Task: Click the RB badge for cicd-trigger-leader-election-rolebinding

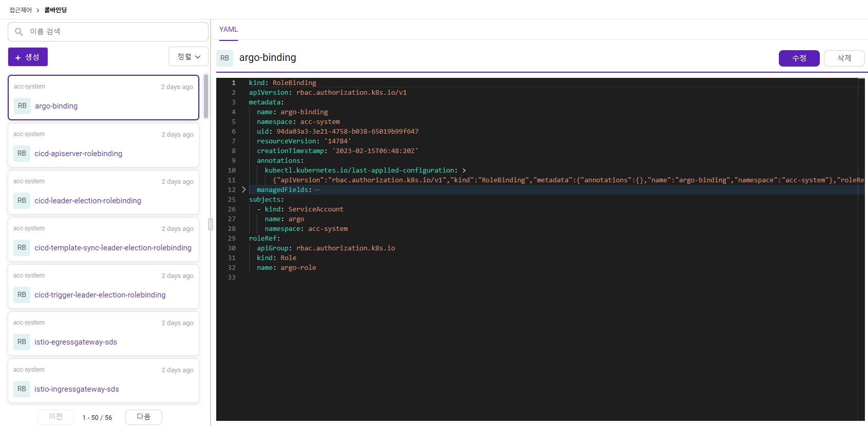Action: (x=22, y=294)
